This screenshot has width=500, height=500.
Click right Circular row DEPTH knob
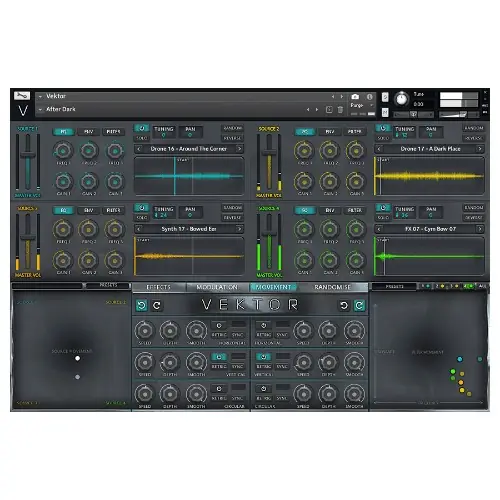pyautogui.click(x=328, y=394)
